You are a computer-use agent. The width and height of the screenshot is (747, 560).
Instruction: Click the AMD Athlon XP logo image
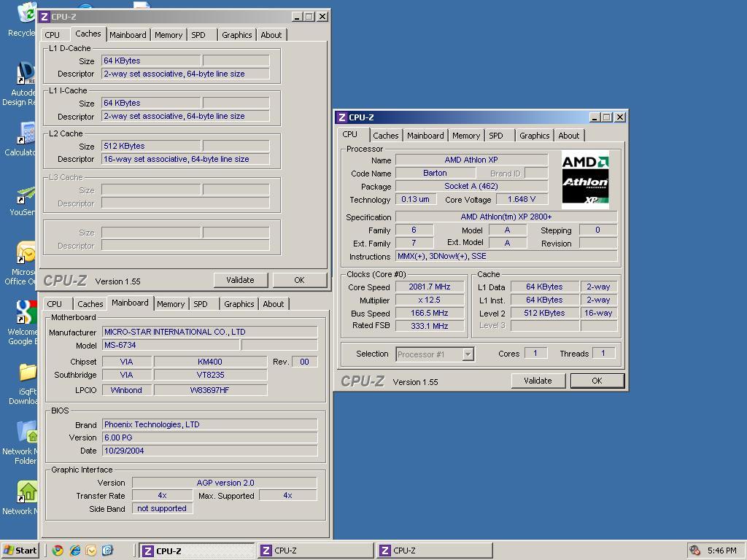pos(585,180)
